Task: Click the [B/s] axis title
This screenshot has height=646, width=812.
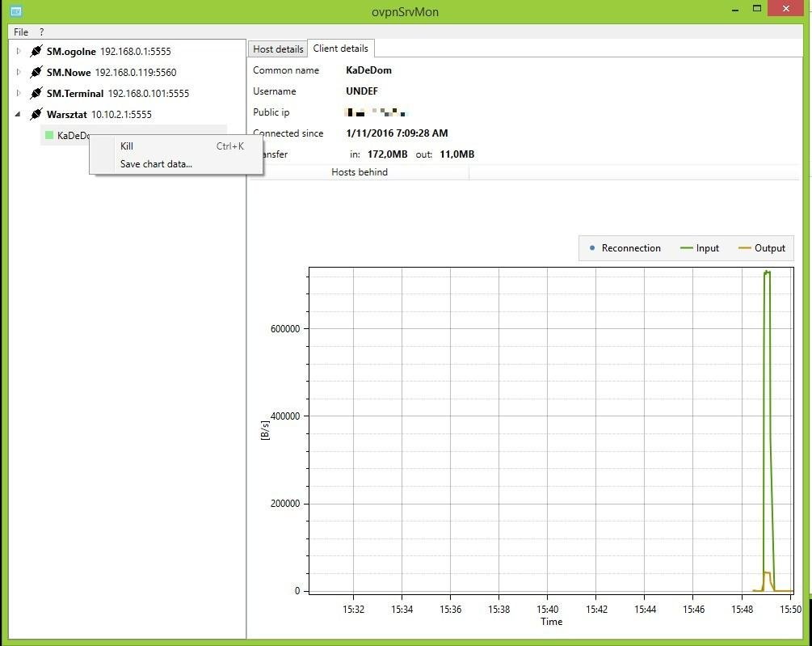Action: pos(265,430)
